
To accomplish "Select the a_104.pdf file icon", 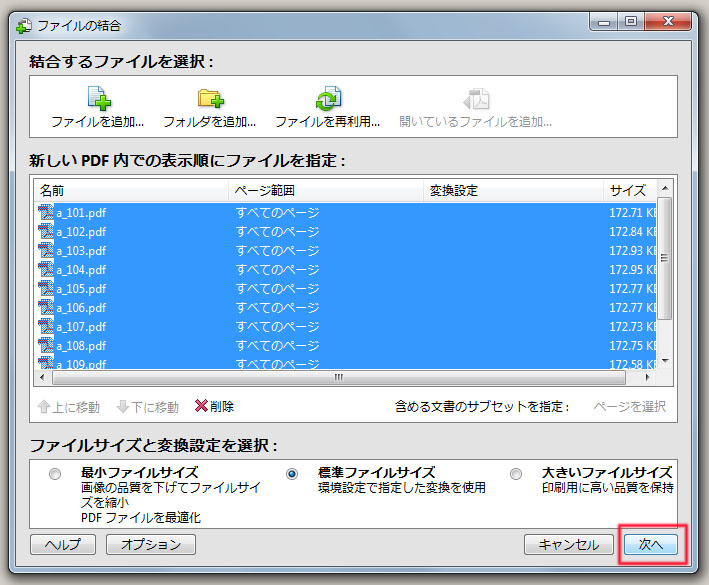I will (46, 270).
